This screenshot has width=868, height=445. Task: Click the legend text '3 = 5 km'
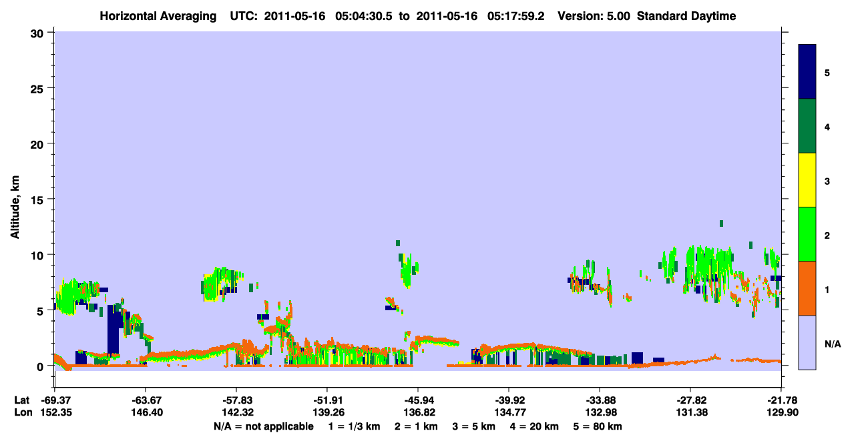tap(473, 426)
